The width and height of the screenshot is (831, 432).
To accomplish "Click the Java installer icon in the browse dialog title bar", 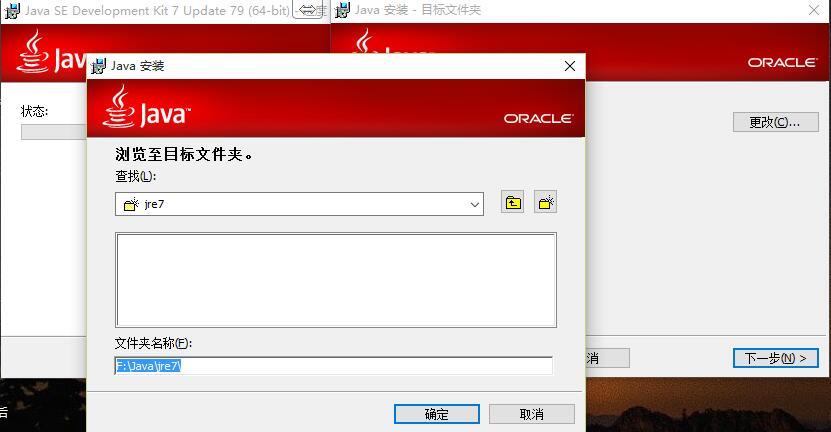I will tap(99, 66).
